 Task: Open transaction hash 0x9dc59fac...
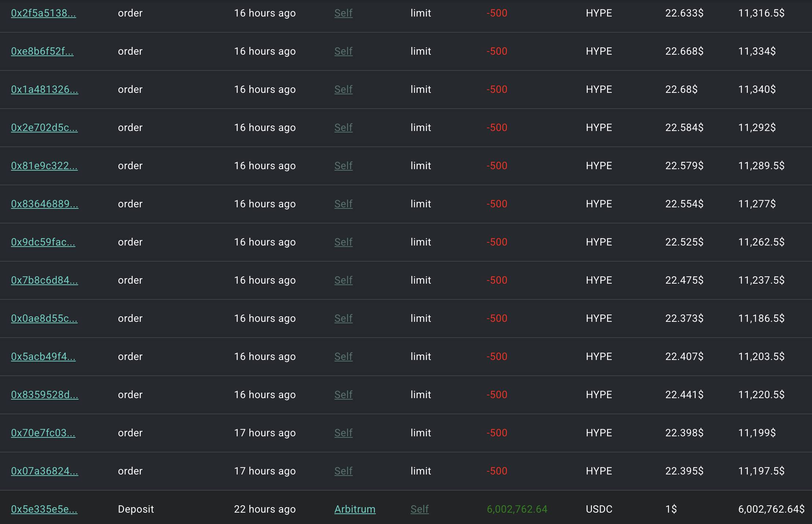click(43, 242)
